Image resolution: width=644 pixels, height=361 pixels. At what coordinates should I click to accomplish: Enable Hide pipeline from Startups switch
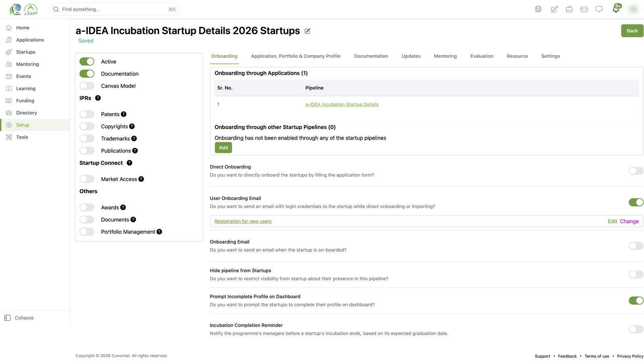point(636,275)
